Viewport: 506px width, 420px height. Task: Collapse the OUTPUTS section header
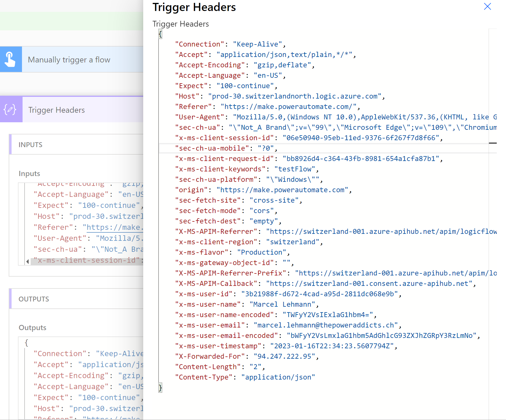tap(34, 299)
